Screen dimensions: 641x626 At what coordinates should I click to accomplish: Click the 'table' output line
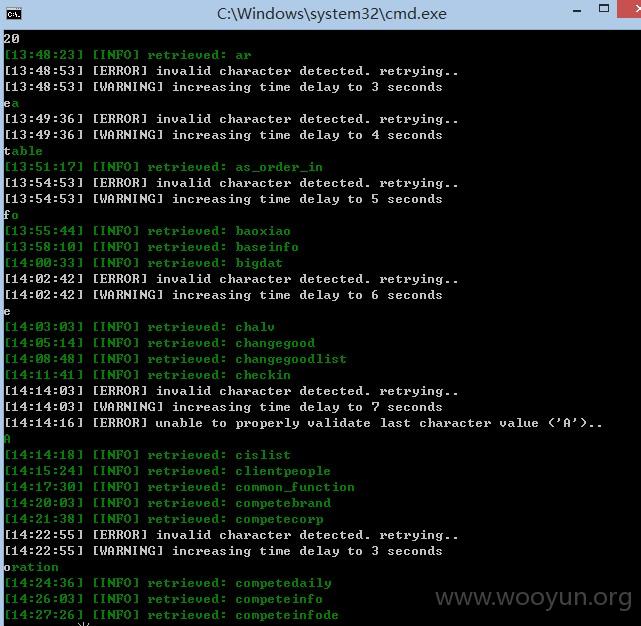23,151
